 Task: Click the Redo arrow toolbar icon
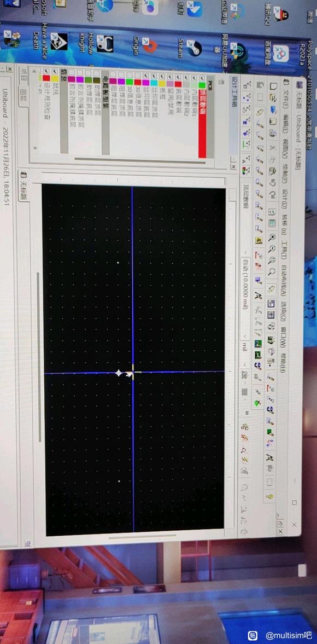pyautogui.click(x=273, y=194)
